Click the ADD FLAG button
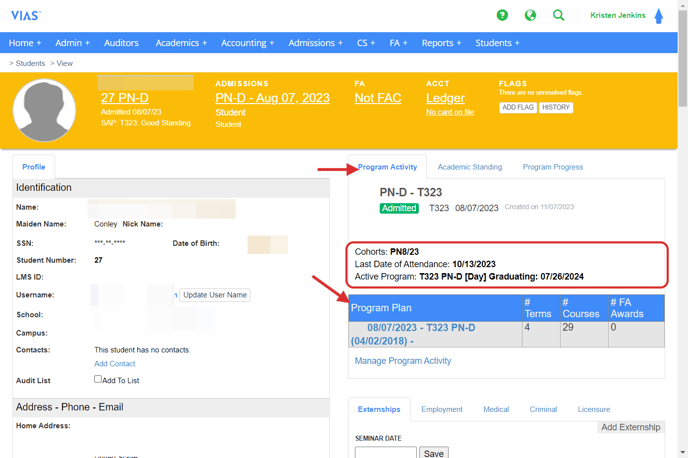 (517, 107)
